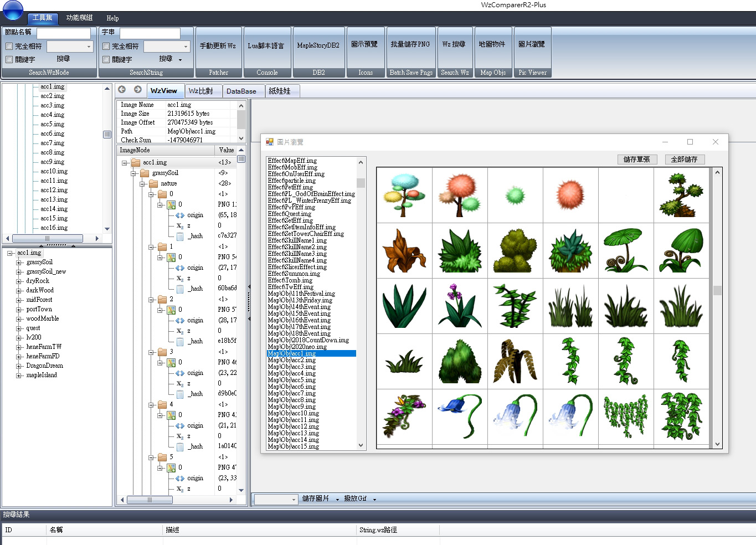This screenshot has width=756, height=545.
Task: Select the brown dried plant thumbnail
Action: point(404,250)
